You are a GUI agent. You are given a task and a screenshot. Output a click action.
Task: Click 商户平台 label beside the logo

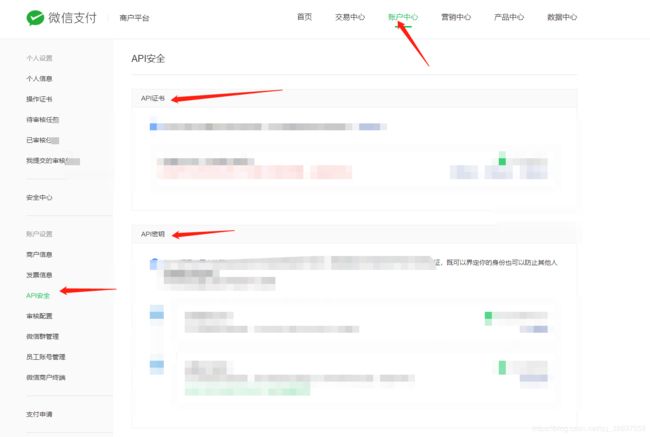point(134,18)
